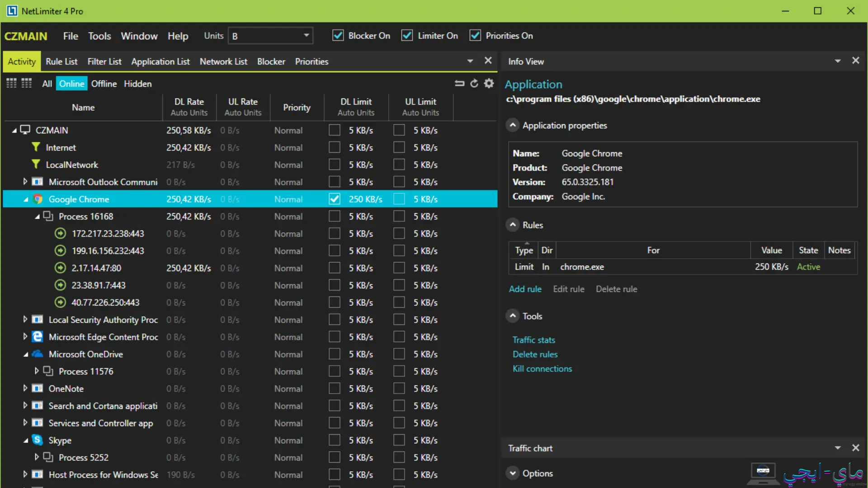868x488 pixels.
Task: Open activity view settings gear icon
Action: [489, 84]
